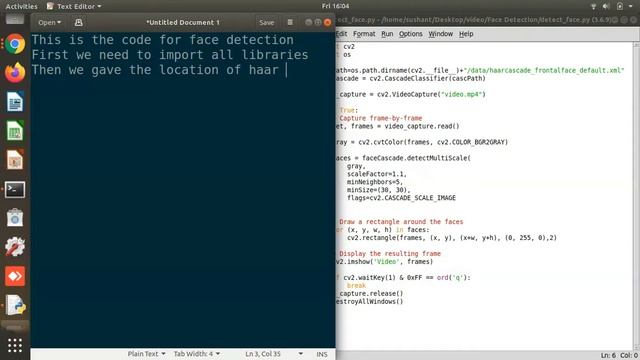Open the Options menu in IDLE
The height and width of the screenshot is (360, 640).
[x=410, y=34]
